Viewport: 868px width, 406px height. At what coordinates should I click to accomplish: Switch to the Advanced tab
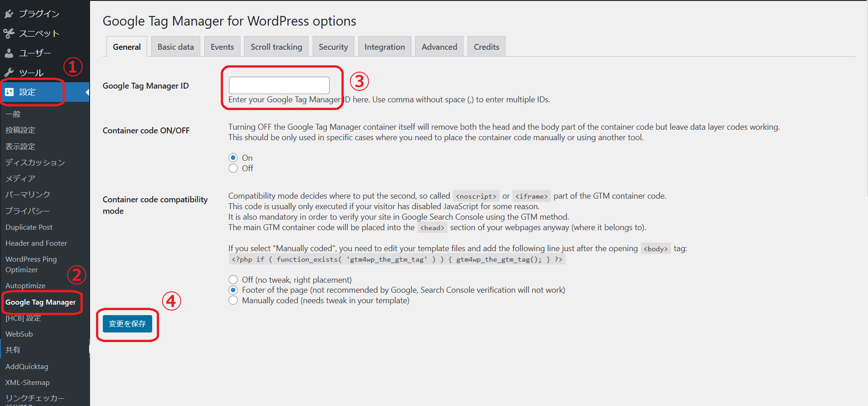pos(439,47)
